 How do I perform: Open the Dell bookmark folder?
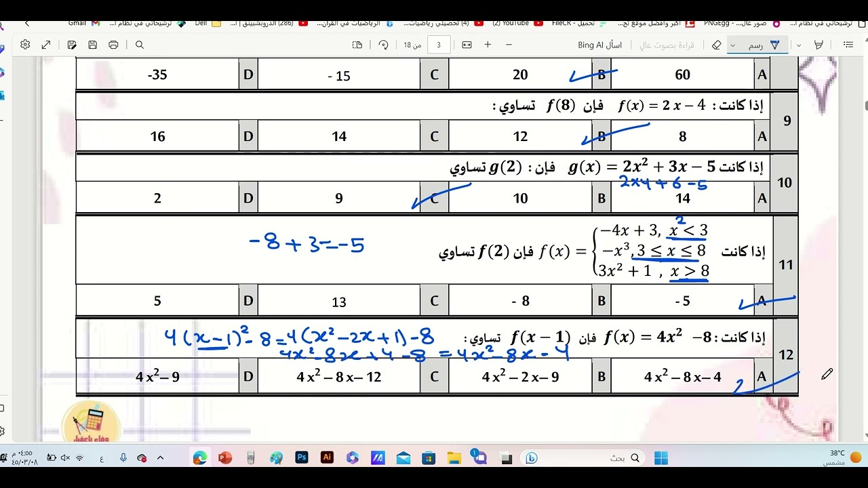coord(208,23)
